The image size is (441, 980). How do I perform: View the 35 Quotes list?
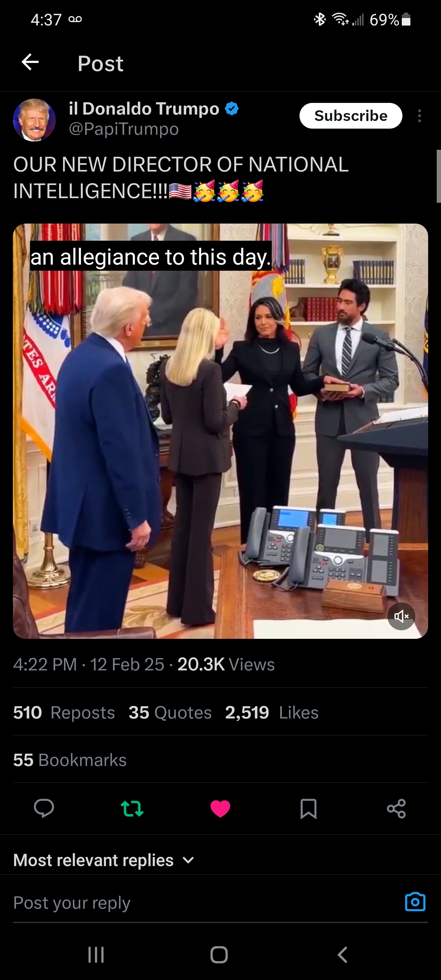tap(170, 712)
